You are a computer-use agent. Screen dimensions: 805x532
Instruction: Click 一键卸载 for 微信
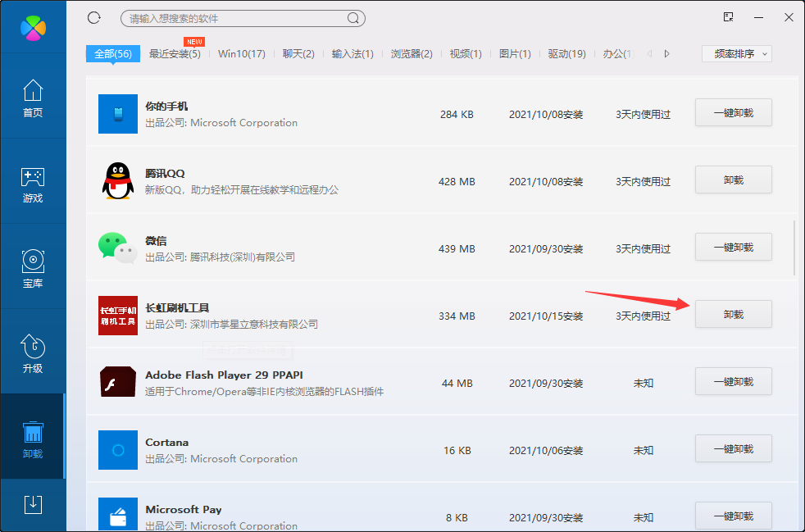tap(734, 247)
